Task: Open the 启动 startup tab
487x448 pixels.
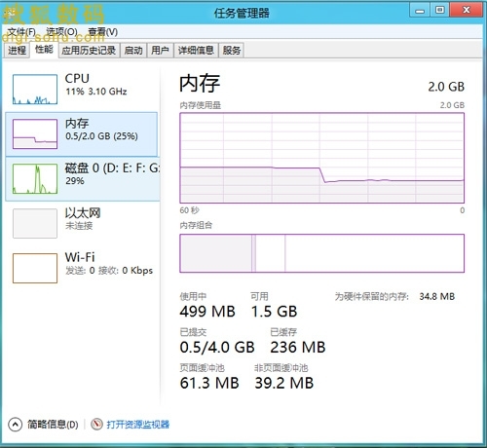Action: pyautogui.click(x=133, y=51)
